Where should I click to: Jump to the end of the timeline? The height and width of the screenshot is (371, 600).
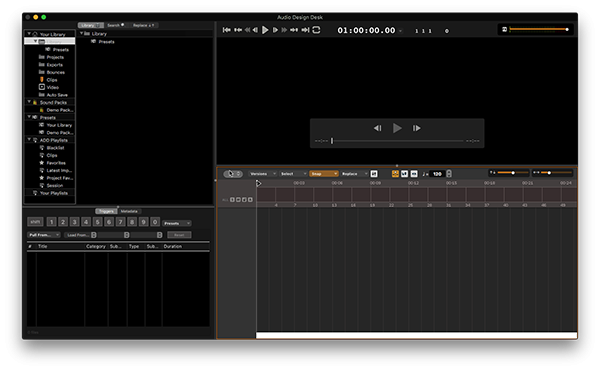pyautogui.click(x=305, y=30)
